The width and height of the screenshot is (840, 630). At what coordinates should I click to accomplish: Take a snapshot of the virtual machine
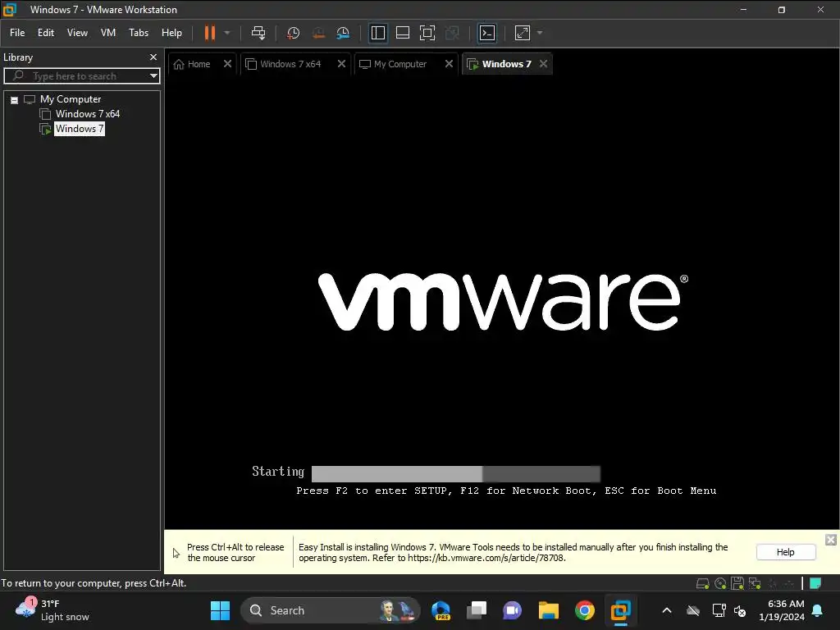click(293, 33)
